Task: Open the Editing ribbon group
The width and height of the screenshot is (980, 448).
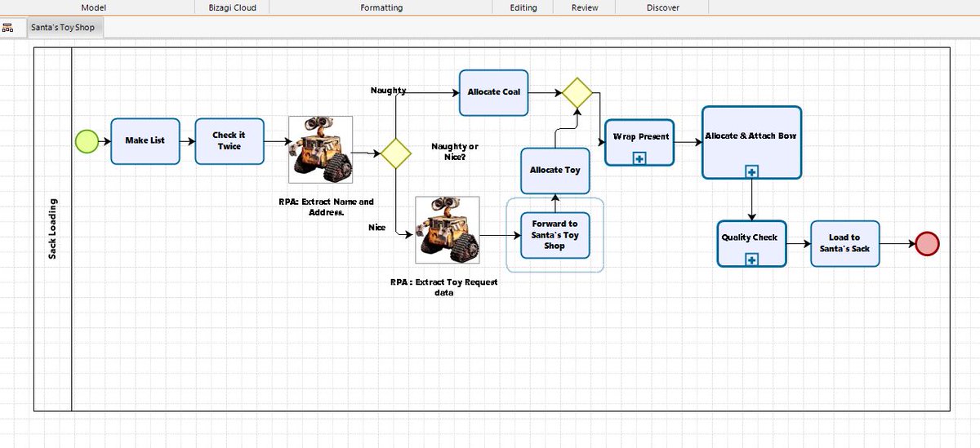Action: click(523, 7)
